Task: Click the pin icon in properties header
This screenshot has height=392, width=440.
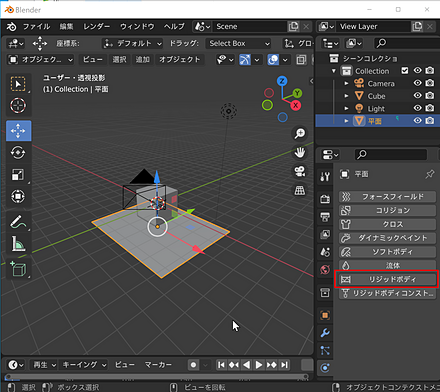Action: (x=429, y=174)
